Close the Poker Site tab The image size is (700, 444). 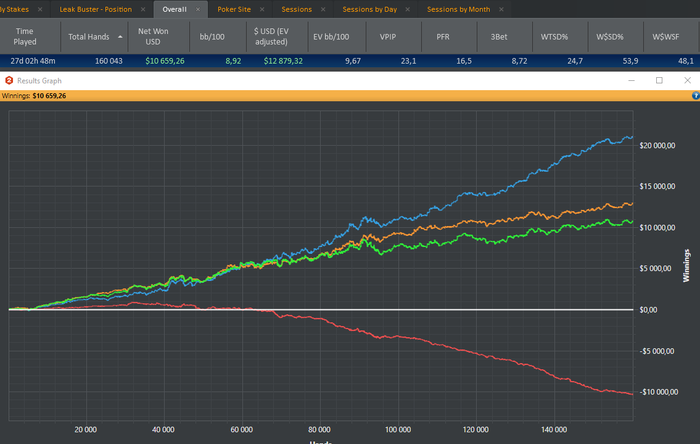(262, 9)
